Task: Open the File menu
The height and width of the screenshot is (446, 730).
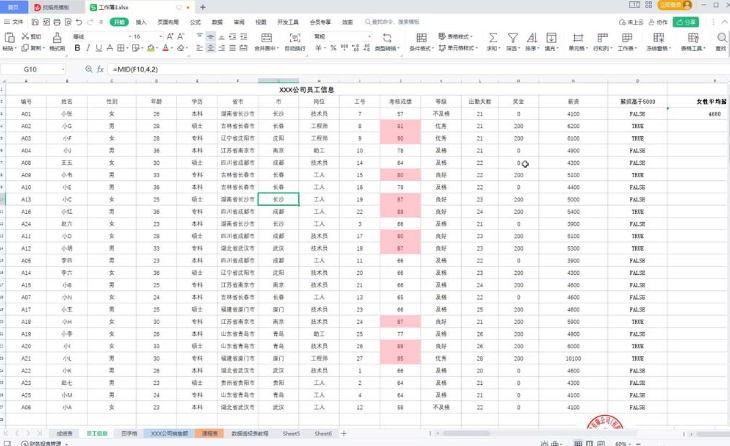Action: (x=14, y=22)
